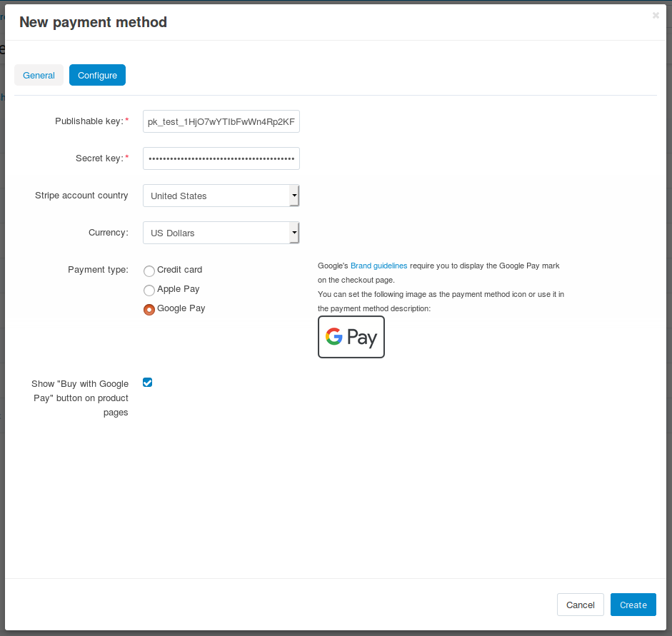672x636 pixels.
Task: Switch to the General tab
Action: [x=39, y=76]
